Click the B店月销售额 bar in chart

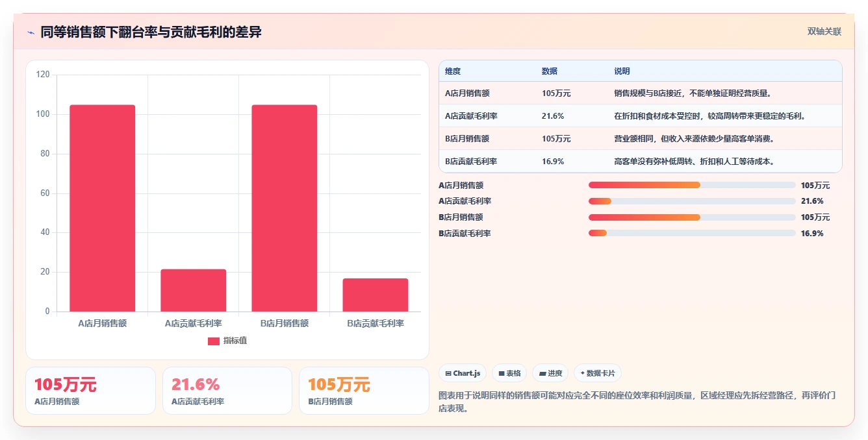[285, 208]
